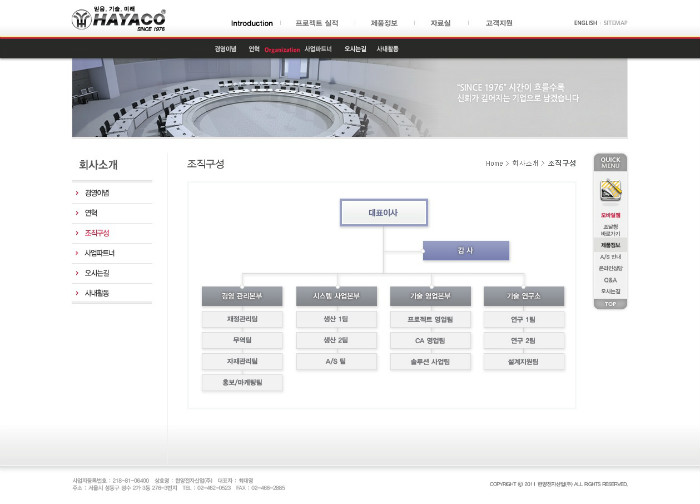
Task: Open 오시는길 in the Quick Menu
Action: (x=610, y=291)
